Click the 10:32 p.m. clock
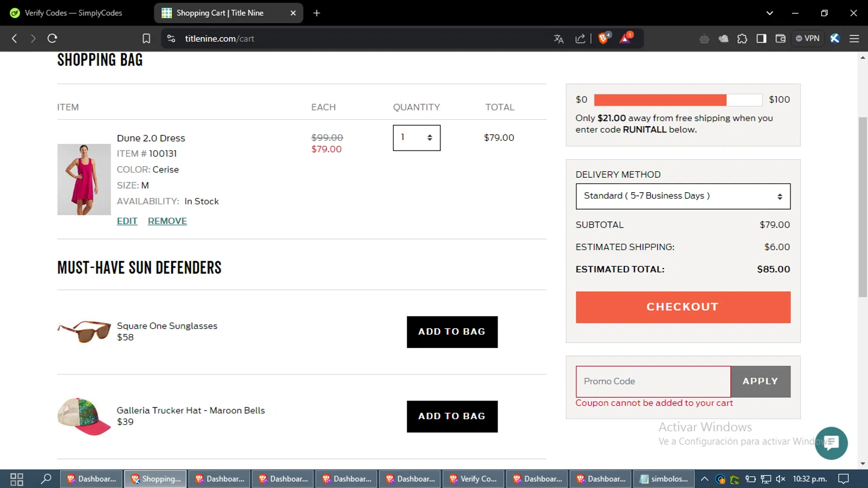This screenshot has height=488, width=868. (x=810, y=479)
